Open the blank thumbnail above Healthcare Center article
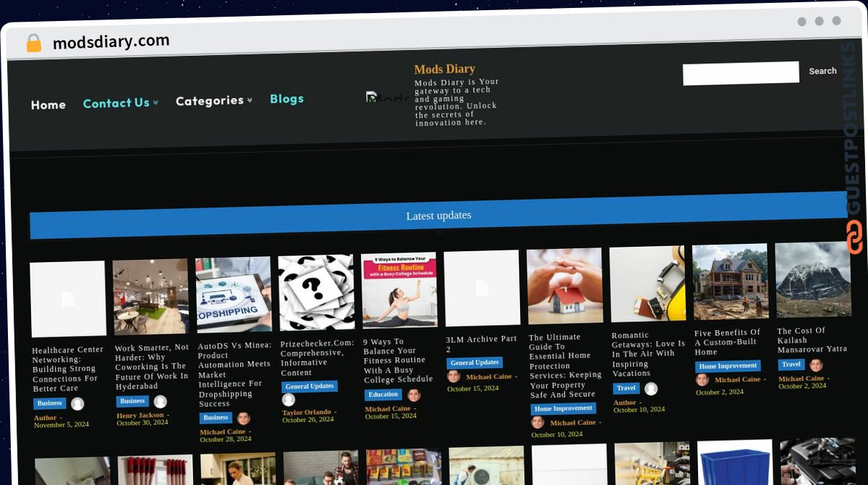The image size is (868, 485). pos(68,299)
